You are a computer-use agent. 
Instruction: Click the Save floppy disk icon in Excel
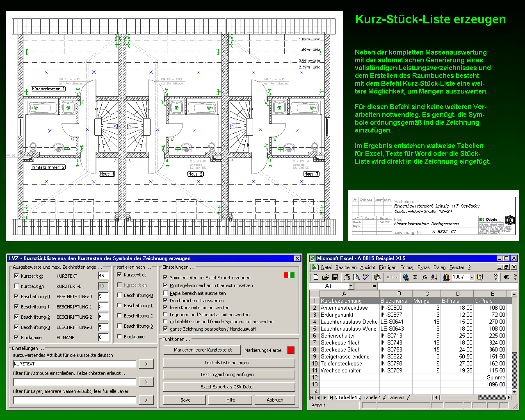(335, 277)
